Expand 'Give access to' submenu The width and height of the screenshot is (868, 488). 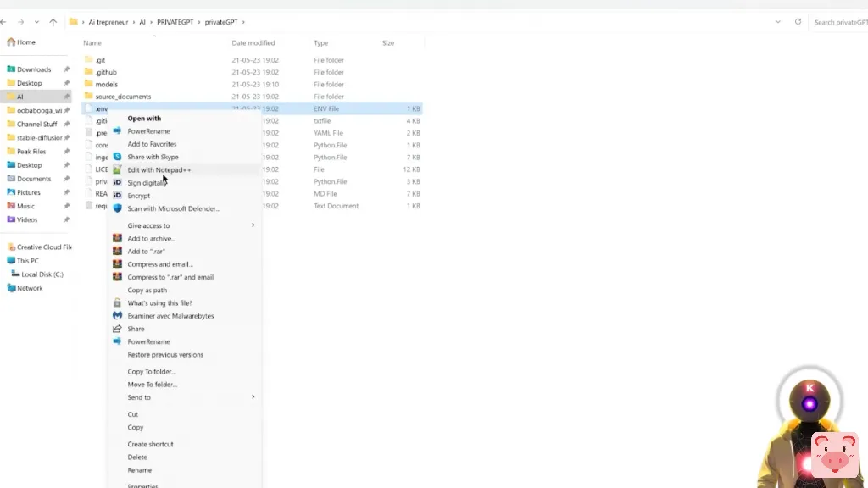[x=148, y=225]
